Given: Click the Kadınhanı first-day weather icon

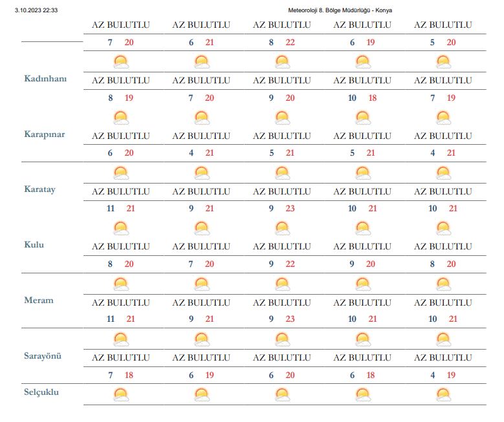Looking at the screenshot, I should coord(121,62).
